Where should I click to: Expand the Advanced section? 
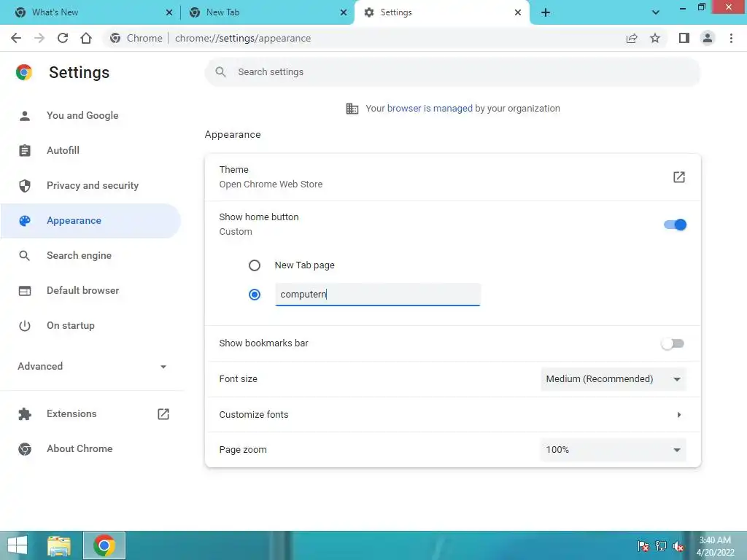point(92,366)
